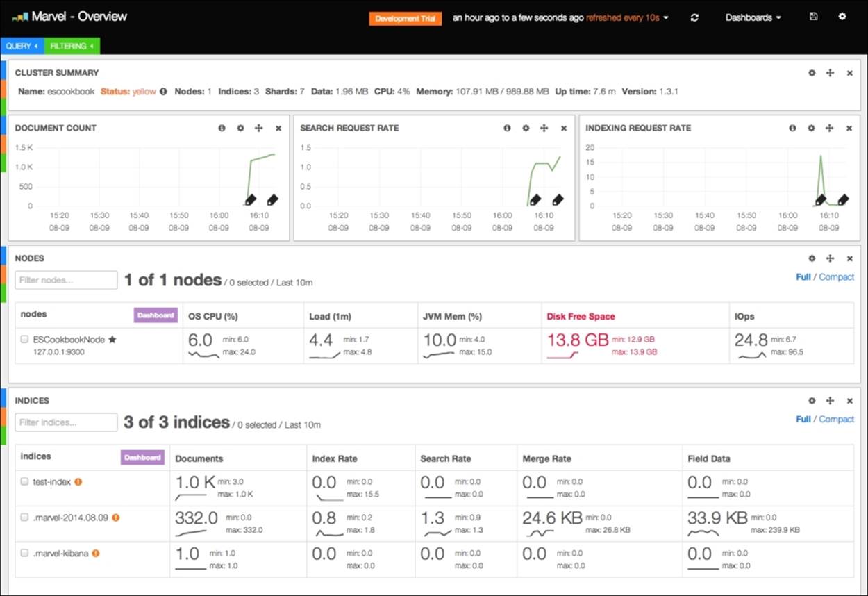
Task: Open Indexing Request Rate panel settings gear
Action: (x=811, y=129)
